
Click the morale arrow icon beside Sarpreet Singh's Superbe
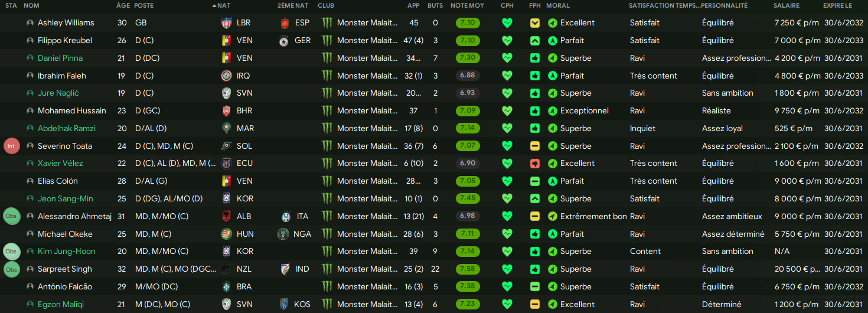pos(553,269)
